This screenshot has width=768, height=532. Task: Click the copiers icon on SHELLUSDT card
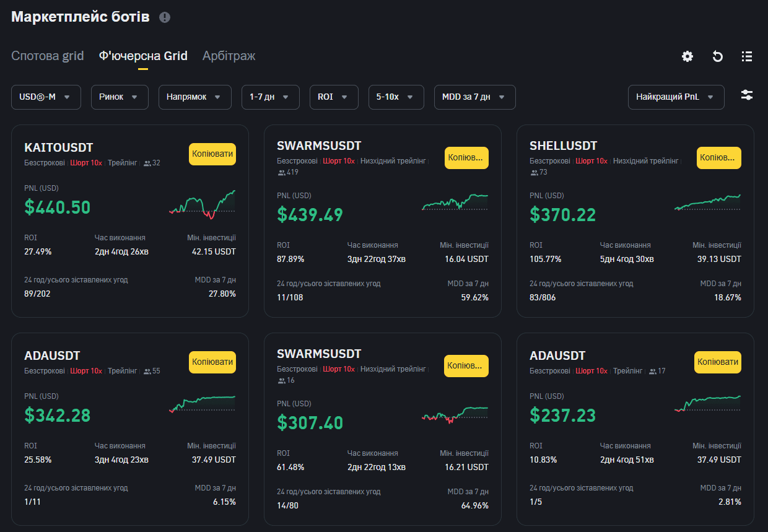point(534,172)
